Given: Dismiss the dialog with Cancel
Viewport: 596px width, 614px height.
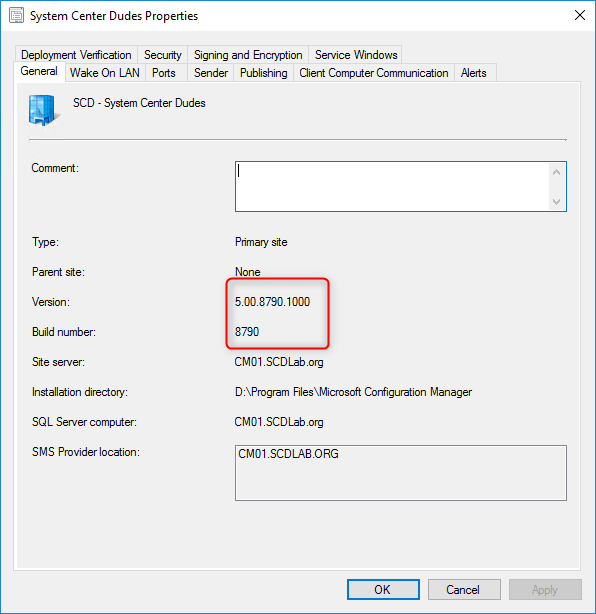Looking at the screenshot, I should point(464,589).
